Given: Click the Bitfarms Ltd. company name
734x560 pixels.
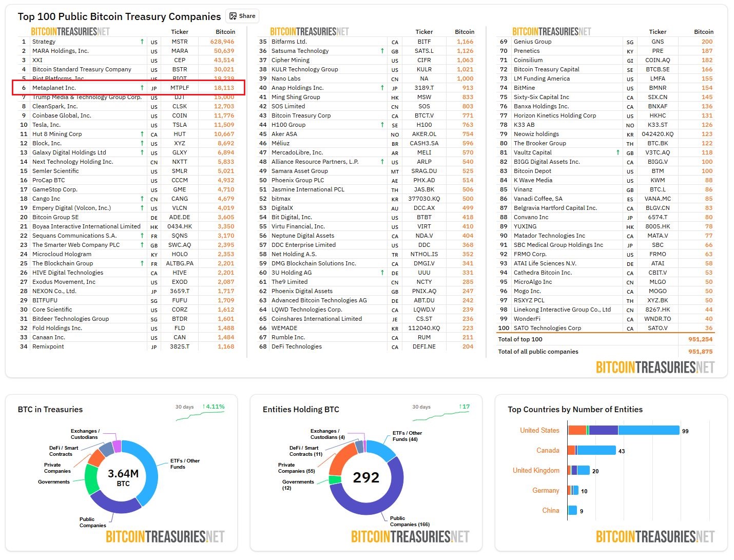Looking at the screenshot, I should (x=289, y=42).
